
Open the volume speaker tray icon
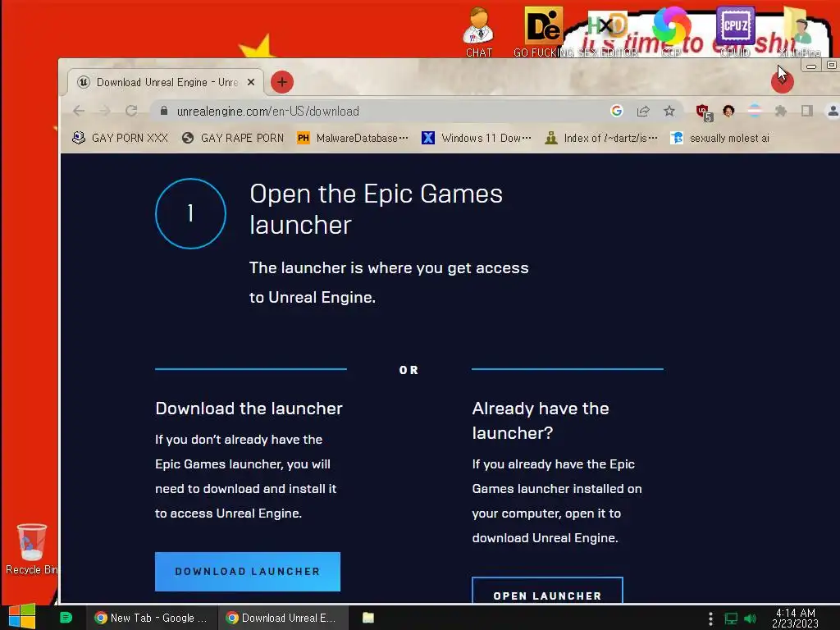point(750,619)
